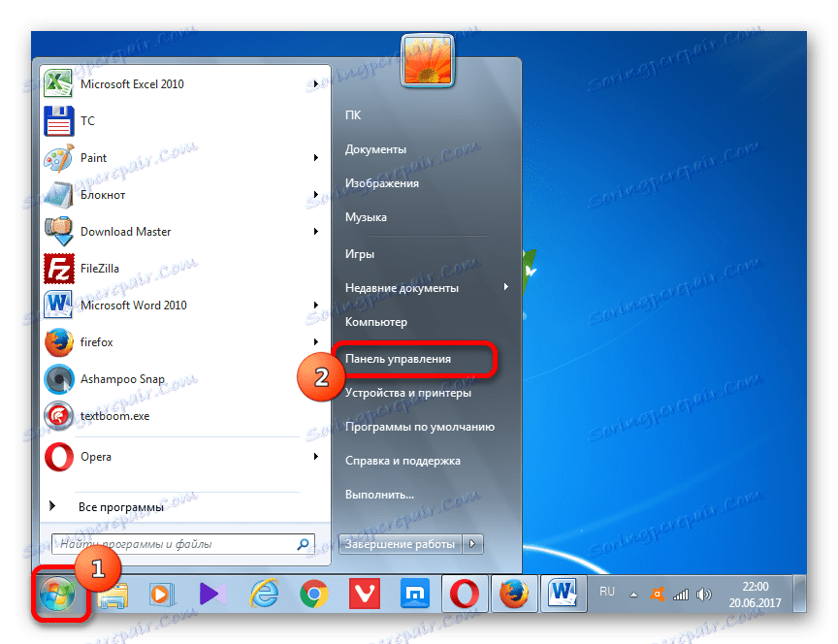Image resolution: width=838 pixels, height=644 pixels.
Task: Expand Opera jump list arrow
Action: tap(316, 457)
